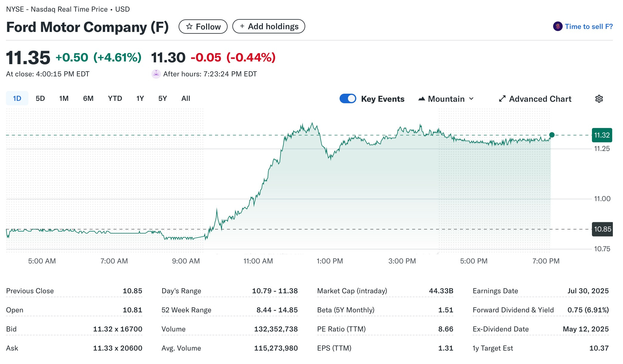Open the Advanced Chart view
Image resolution: width=623 pixels, height=364 pixels.
[x=535, y=99]
